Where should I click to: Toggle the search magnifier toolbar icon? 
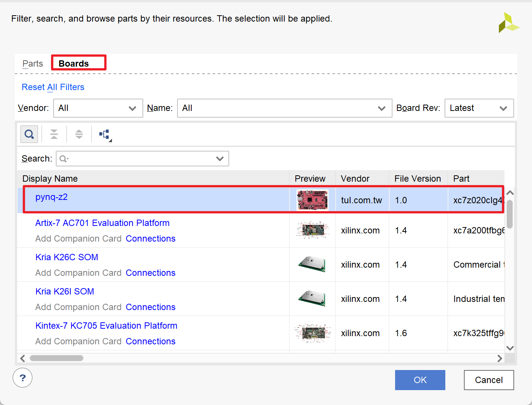coord(29,134)
